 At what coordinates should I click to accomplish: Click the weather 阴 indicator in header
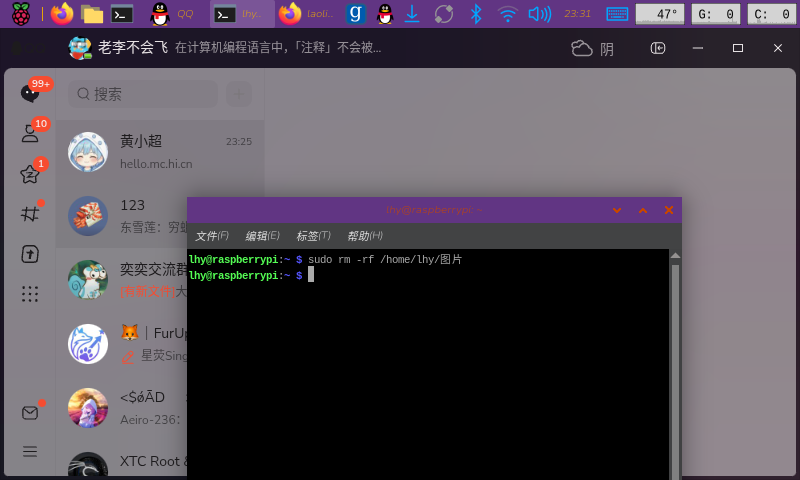coord(593,48)
